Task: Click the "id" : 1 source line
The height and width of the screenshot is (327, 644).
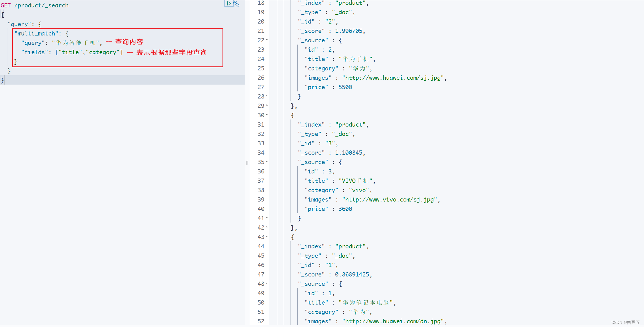Action: pos(319,293)
